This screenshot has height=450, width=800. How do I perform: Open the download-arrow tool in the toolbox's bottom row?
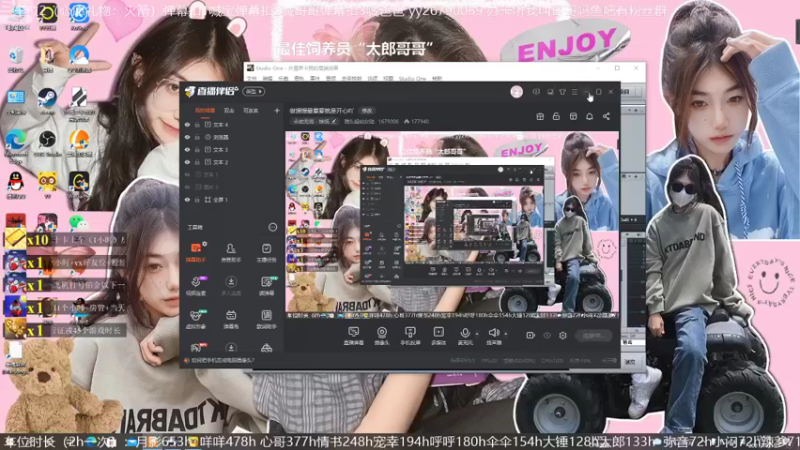pyautogui.click(x=231, y=348)
